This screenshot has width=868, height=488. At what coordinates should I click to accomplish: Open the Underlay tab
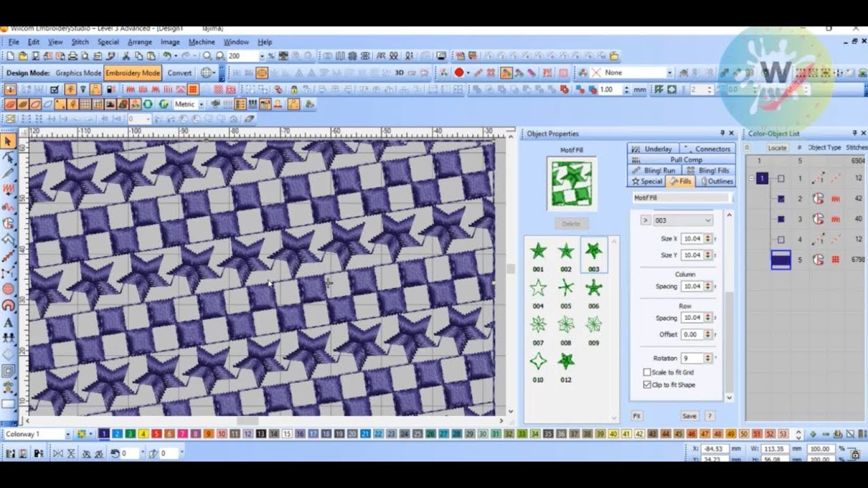[652, 149]
